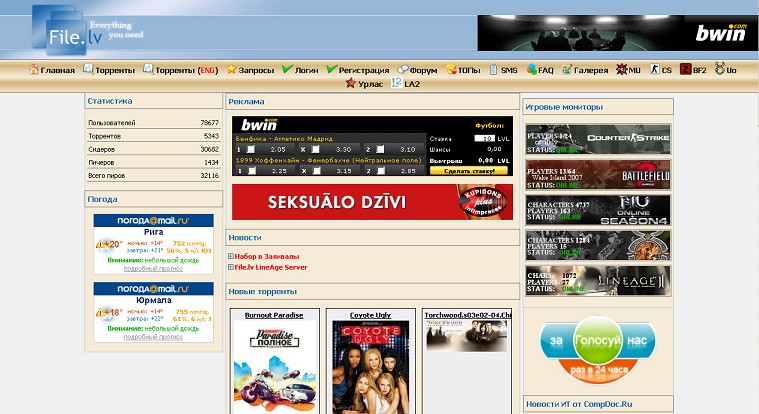Image resolution: width=759 pixels, height=414 pixels.
Task: Click the yellow star icon beside Запросы
Action: [x=231, y=69]
